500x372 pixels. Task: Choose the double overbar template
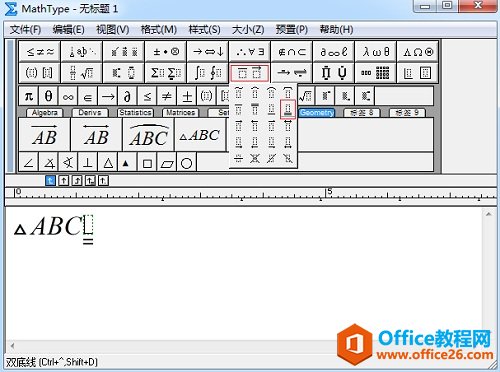255,109
